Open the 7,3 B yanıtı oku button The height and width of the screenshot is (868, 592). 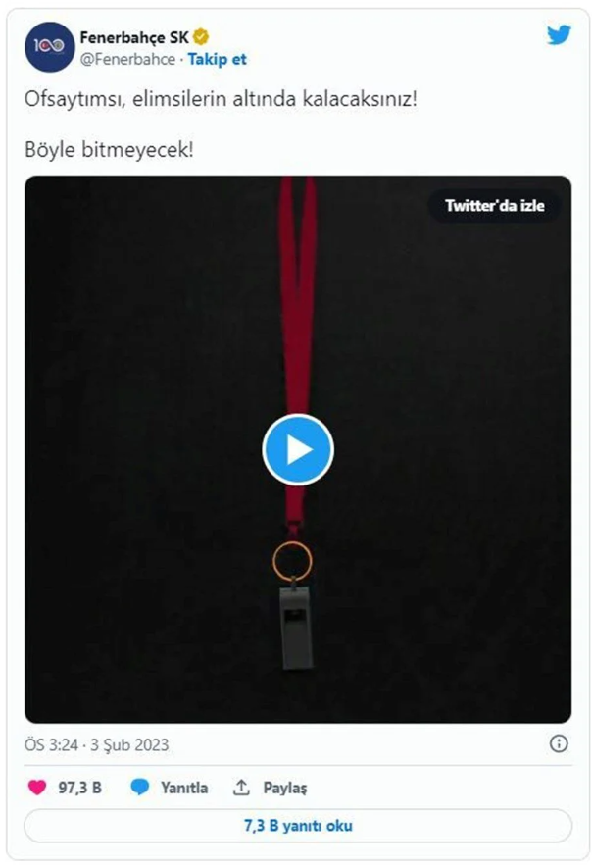click(x=298, y=826)
